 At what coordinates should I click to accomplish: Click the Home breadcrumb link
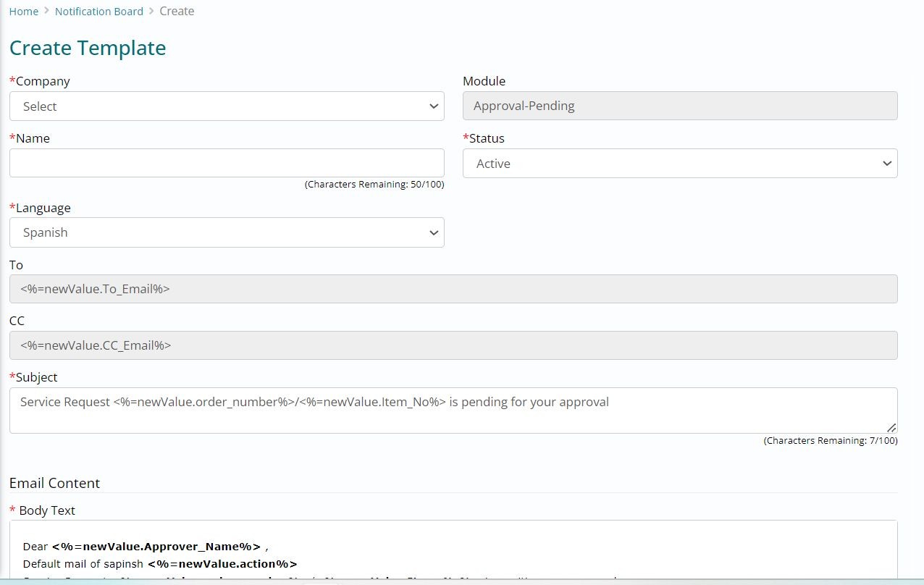point(23,12)
